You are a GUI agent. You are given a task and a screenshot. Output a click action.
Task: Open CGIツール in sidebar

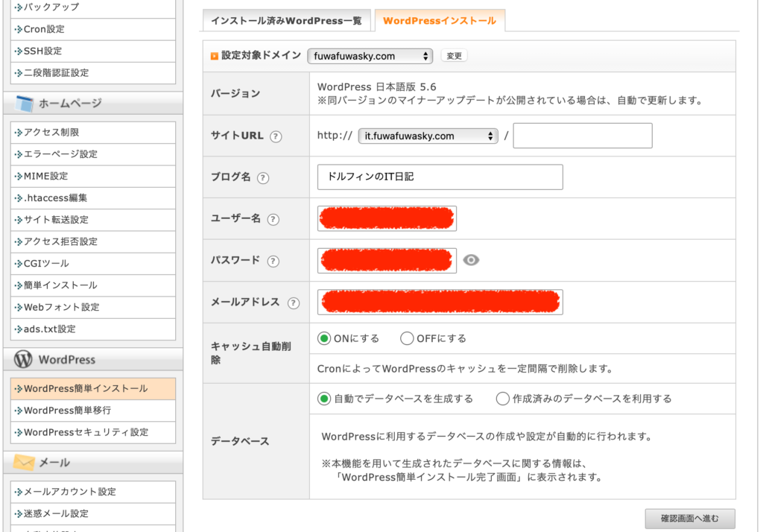coord(93,264)
